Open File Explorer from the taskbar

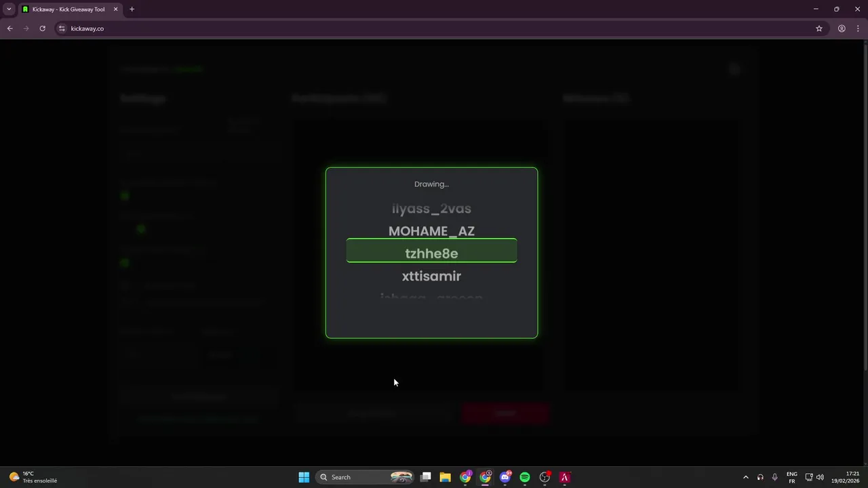pos(445,477)
